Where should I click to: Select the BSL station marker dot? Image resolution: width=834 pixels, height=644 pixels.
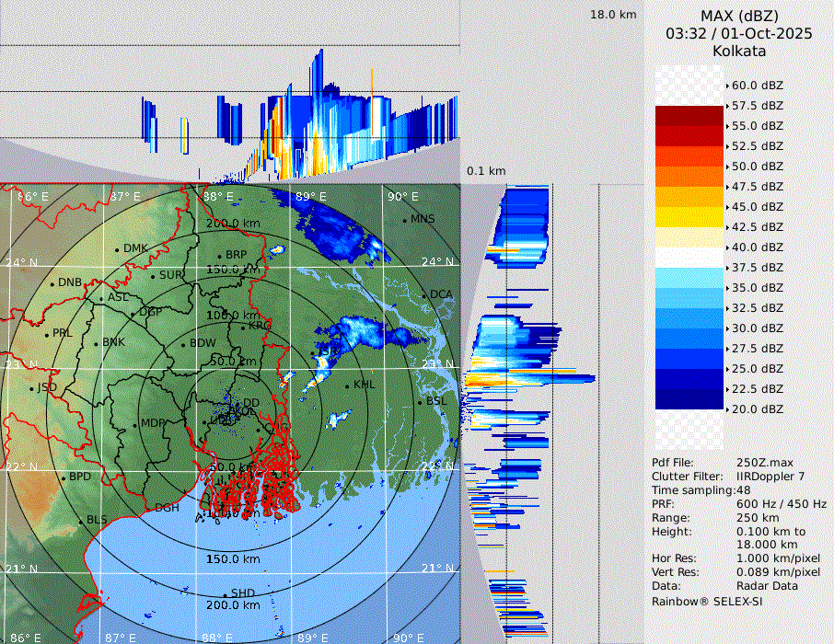click(420, 402)
